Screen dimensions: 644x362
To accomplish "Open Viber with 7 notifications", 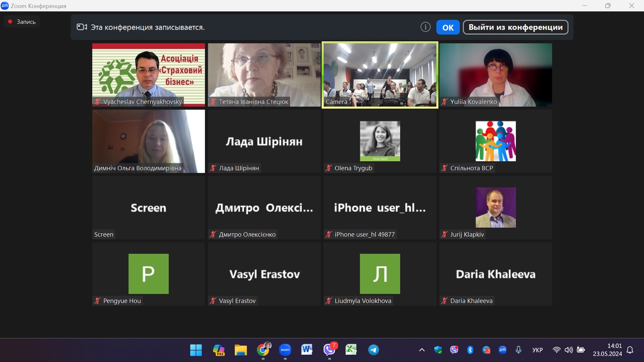I will [x=329, y=350].
